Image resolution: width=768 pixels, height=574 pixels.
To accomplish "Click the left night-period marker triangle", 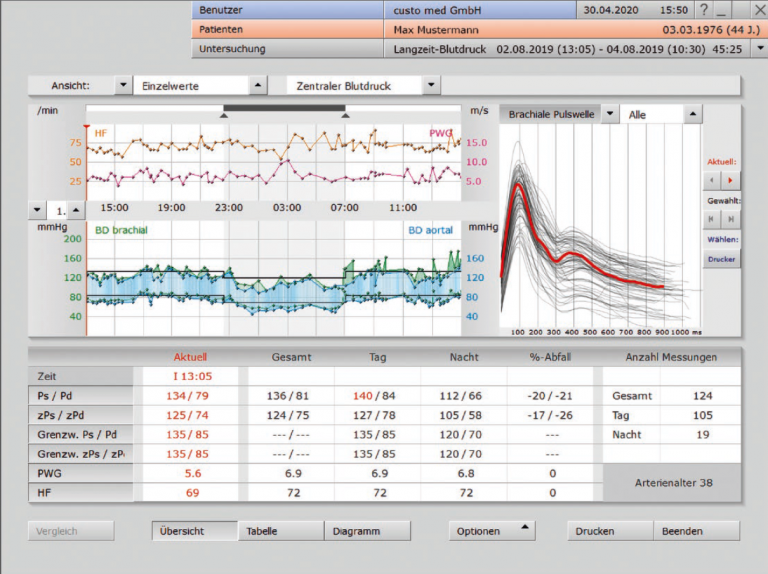I will click(x=223, y=116).
